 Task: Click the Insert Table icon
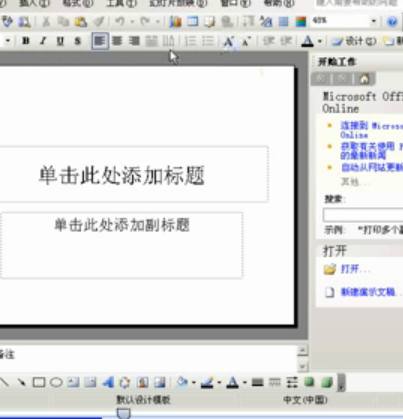pyautogui.click(x=193, y=22)
